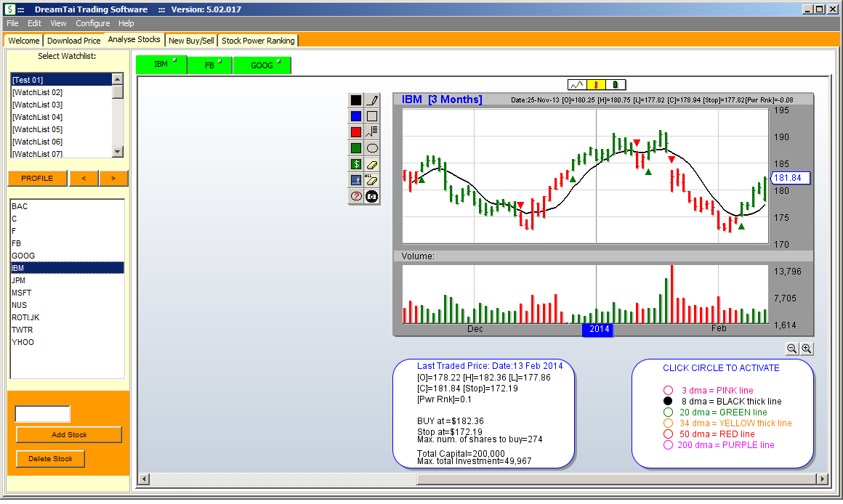The height and width of the screenshot is (504, 843).
Task: Open the Stock Power Ranking tab
Action: pos(258,41)
